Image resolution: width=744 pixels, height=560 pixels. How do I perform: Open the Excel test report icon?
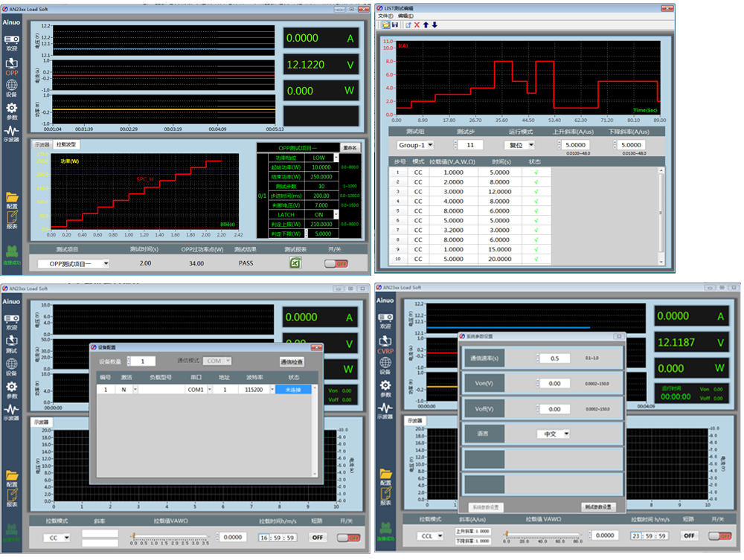(295, 263)
